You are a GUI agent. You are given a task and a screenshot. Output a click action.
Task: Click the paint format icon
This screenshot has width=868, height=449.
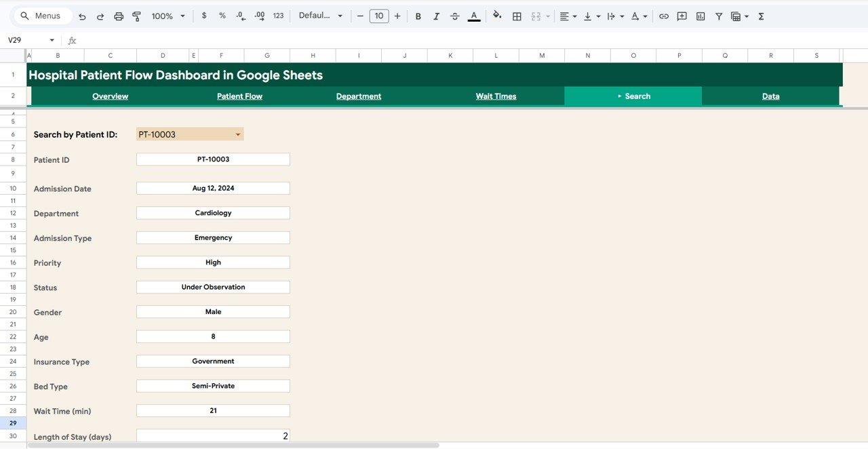tap(136, 16)
